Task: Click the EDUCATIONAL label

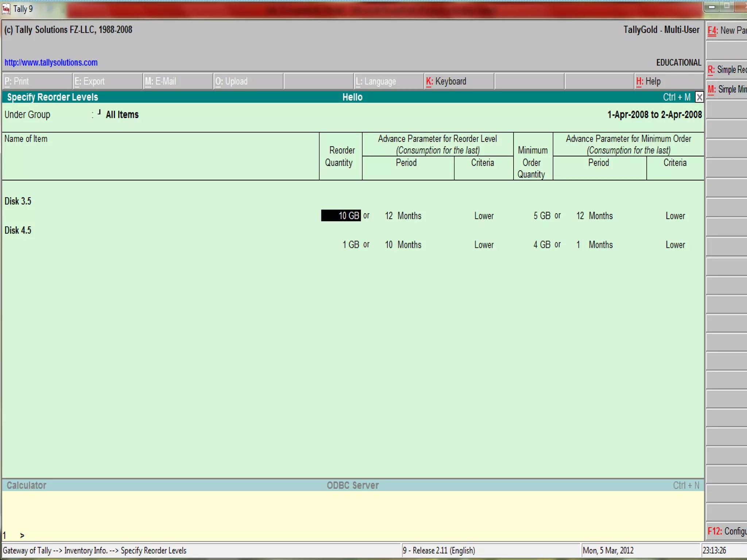Action: pos(678,63)
